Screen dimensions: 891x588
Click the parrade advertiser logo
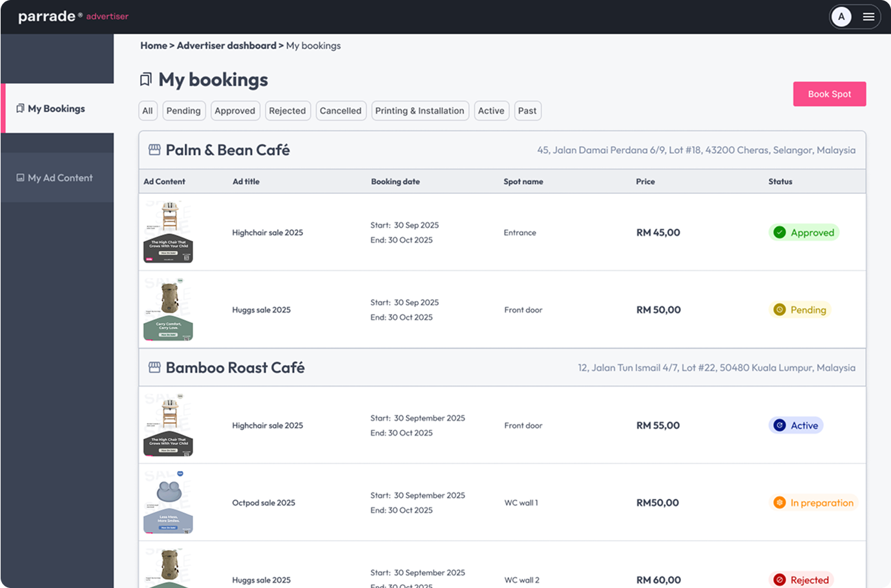tap(72, 16)
